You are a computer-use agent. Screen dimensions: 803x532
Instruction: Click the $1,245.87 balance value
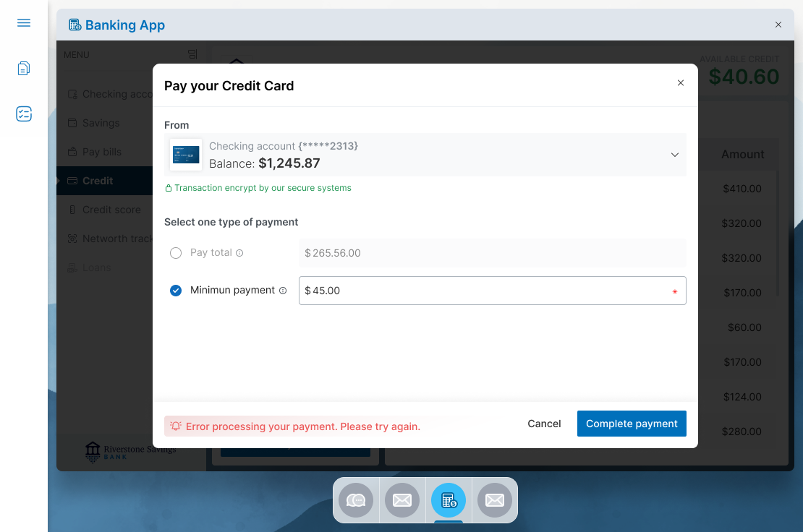tap(289, 163)
